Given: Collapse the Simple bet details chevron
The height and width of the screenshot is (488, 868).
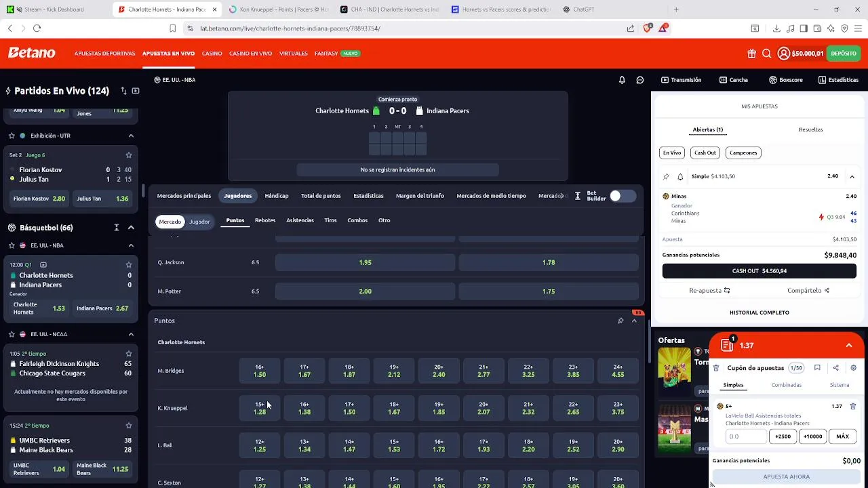Looking at the screenshot, I should (x=852, y=176).
